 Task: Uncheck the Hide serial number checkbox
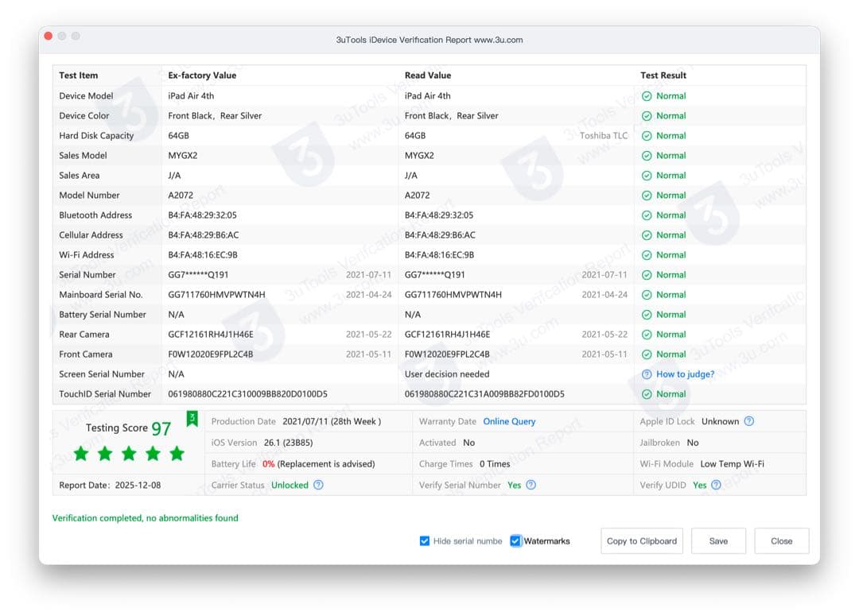[425, 540]
